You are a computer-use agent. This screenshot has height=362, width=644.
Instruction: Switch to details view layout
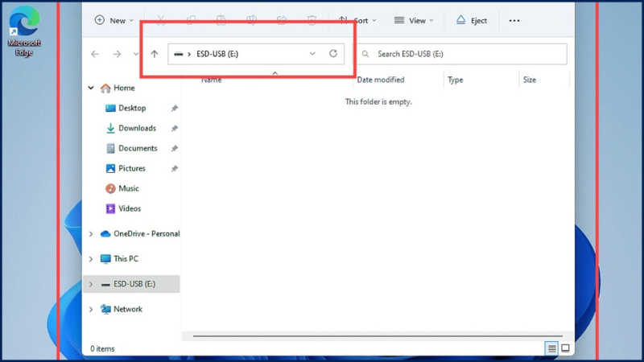(x=551, y=348)
